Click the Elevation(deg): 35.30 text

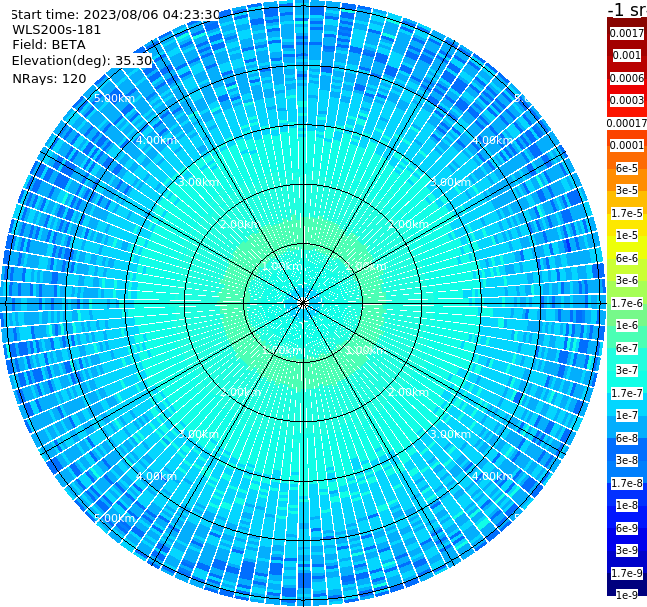(82, 61)
